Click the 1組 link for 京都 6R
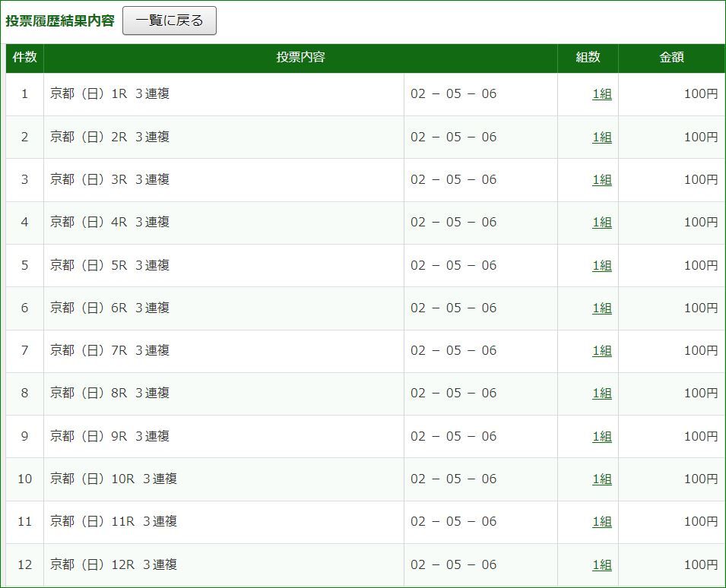 [x=601, y=308]
